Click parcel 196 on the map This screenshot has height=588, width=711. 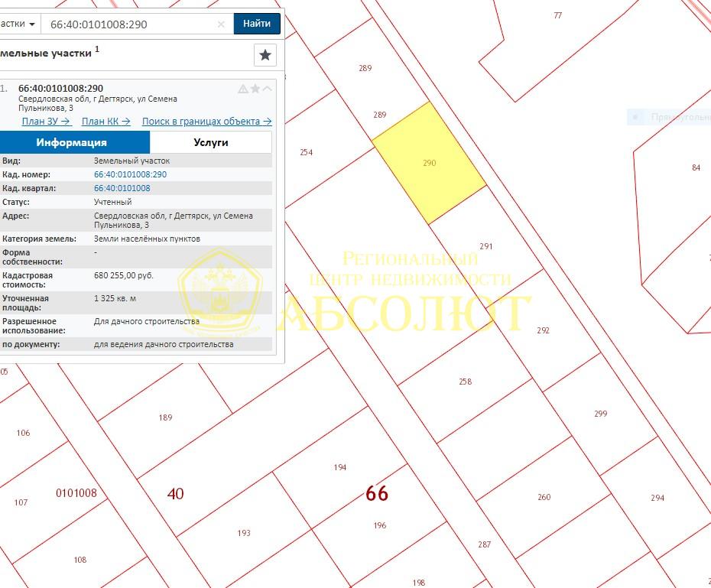(x=380, y=525)
